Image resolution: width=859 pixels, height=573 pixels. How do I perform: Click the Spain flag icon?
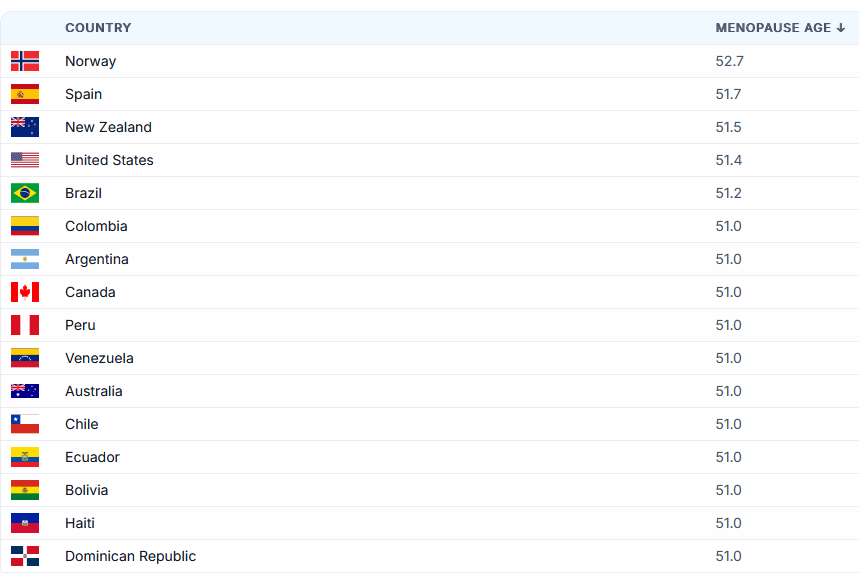click(25, 94)
